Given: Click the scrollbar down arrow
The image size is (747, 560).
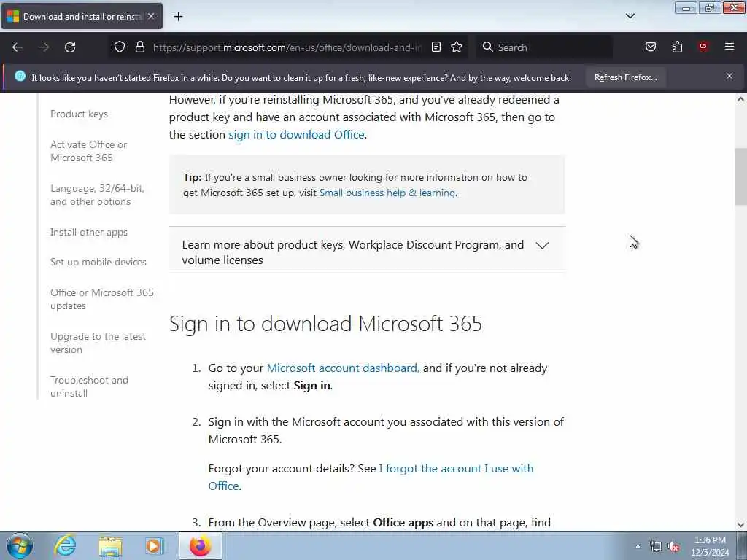Looking at the screenshot, I should click(x=740, y=525).
